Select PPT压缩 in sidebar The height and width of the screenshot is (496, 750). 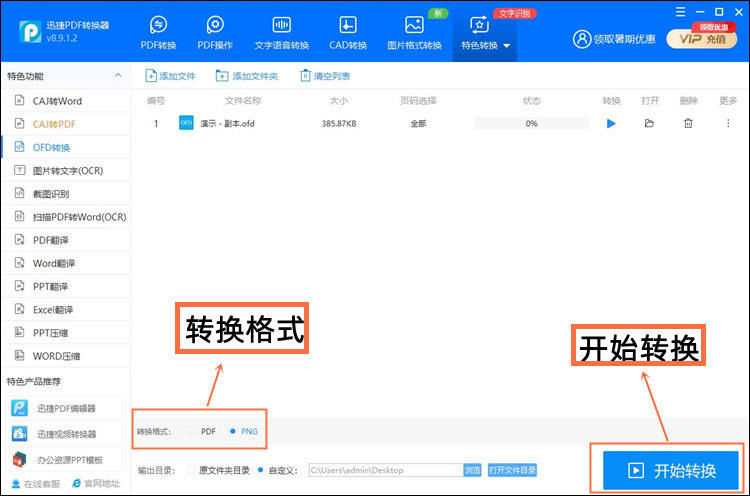66,333
